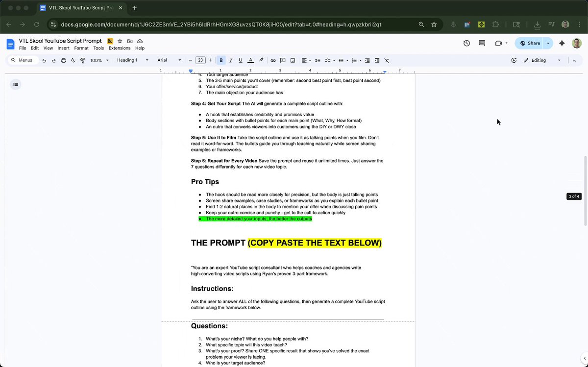Insert a link with chain icon
This screenshot has width=588, height=367.
click(273, 60)
